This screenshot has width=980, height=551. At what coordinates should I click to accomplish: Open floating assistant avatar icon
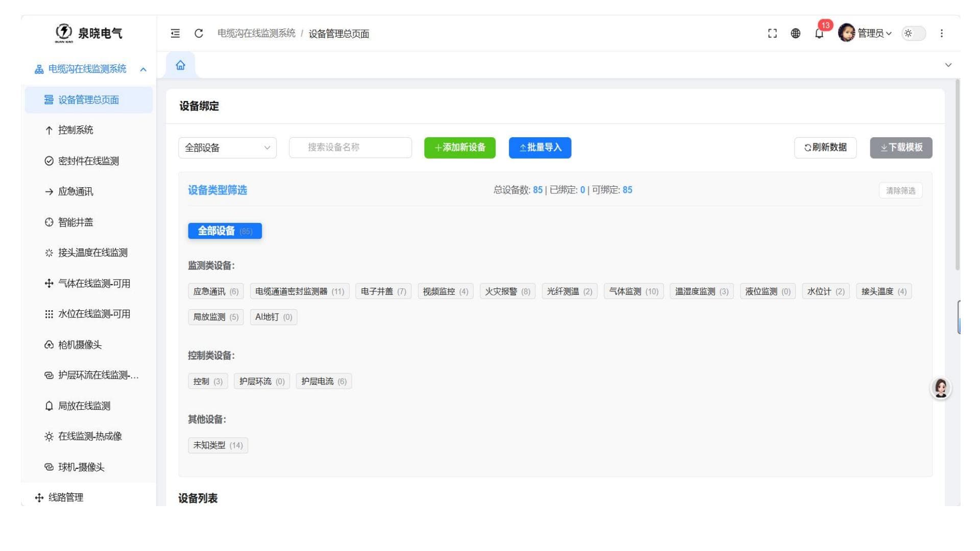click(941, 388)
